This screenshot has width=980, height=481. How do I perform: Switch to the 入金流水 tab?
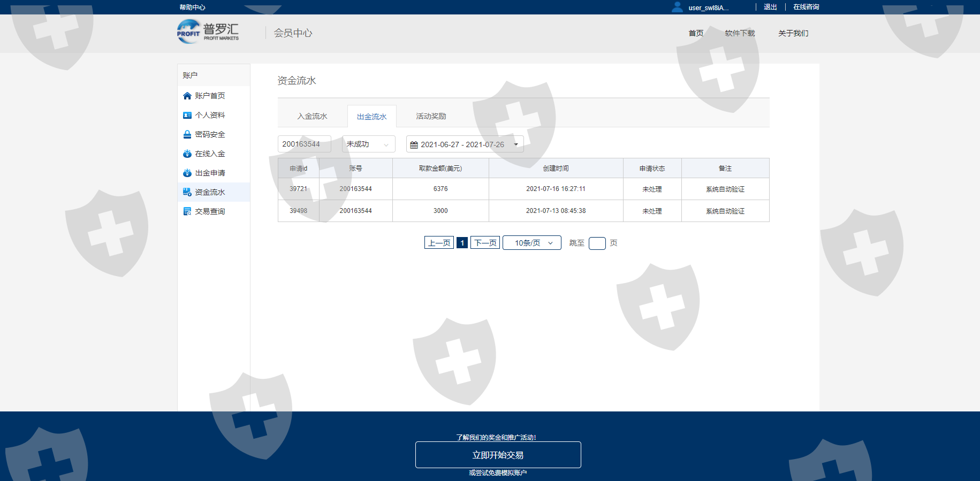312,116
